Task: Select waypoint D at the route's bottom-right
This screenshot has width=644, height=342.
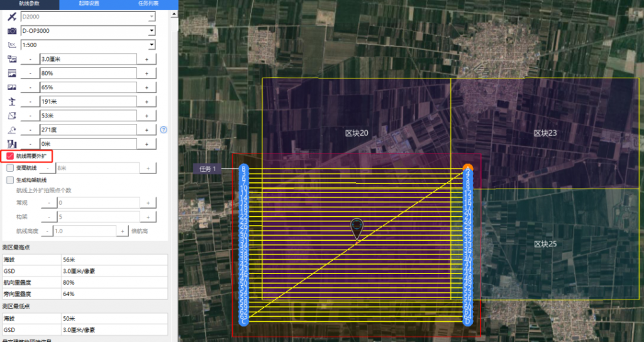Action: pyautogui.click(x=468, y=321)
